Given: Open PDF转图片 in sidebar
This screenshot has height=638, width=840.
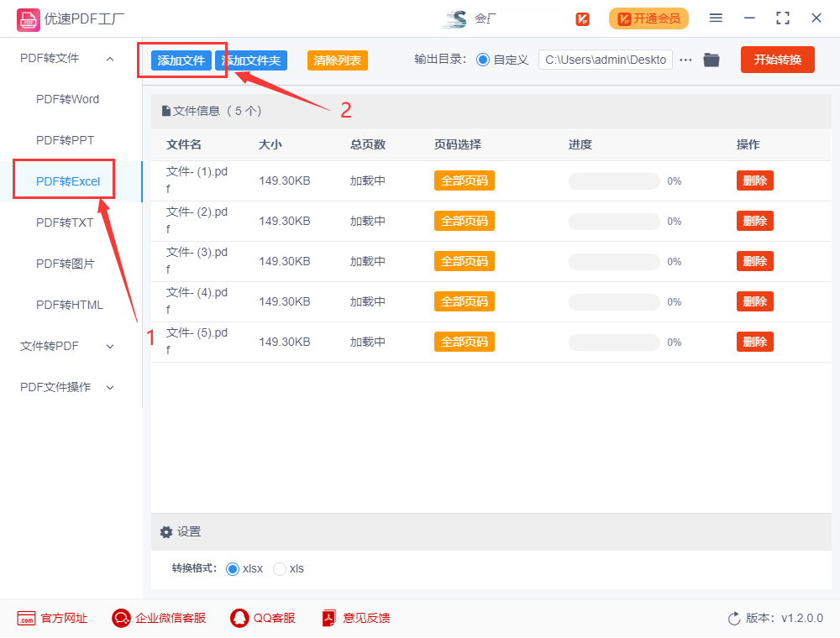Looking at the screenshot, I should pyautogui.click(x=65, y=264).
